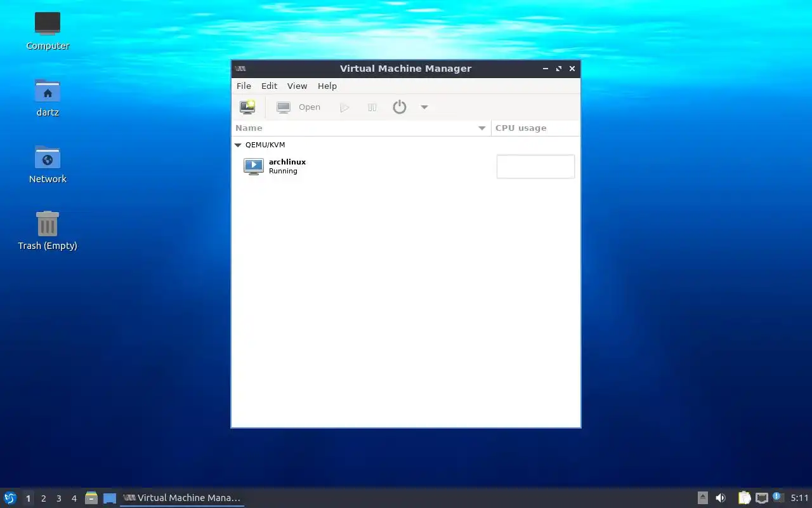The width and height of the screenshot is (812, 508).
Task: Minimize the Virtual Machine Manager window
Action: [x=546, y=69]
